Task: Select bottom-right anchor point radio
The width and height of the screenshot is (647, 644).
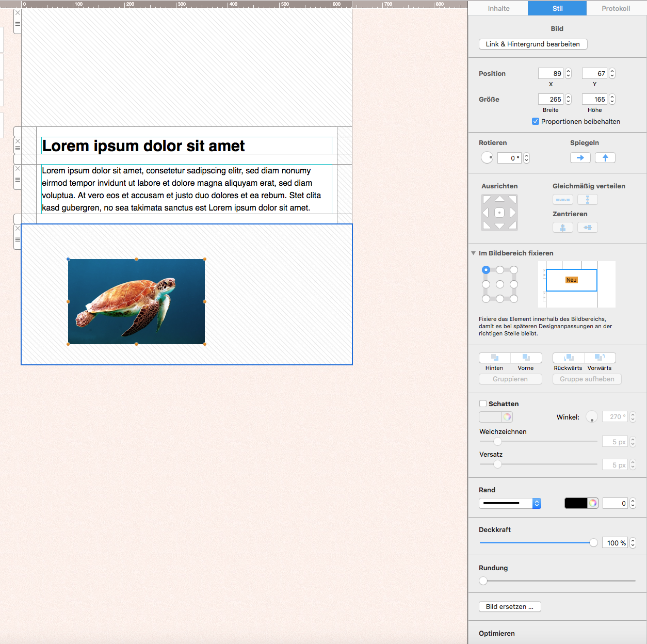Action: [514, 299]
